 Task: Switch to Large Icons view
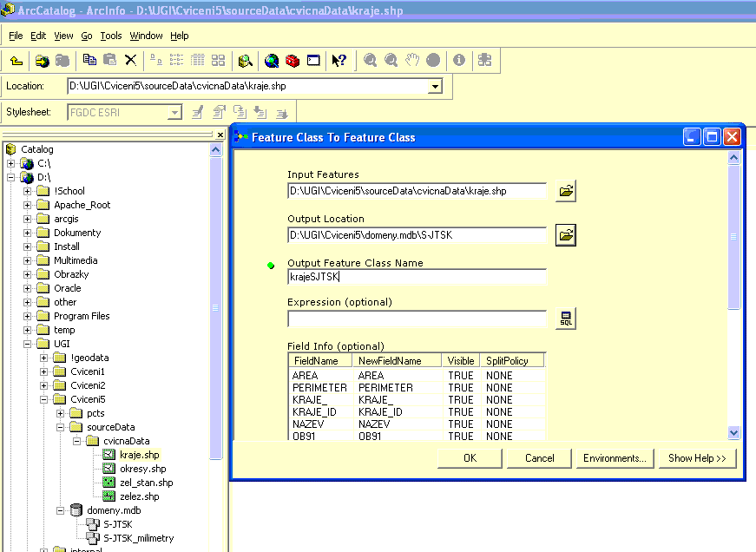[x=155, y=60]
